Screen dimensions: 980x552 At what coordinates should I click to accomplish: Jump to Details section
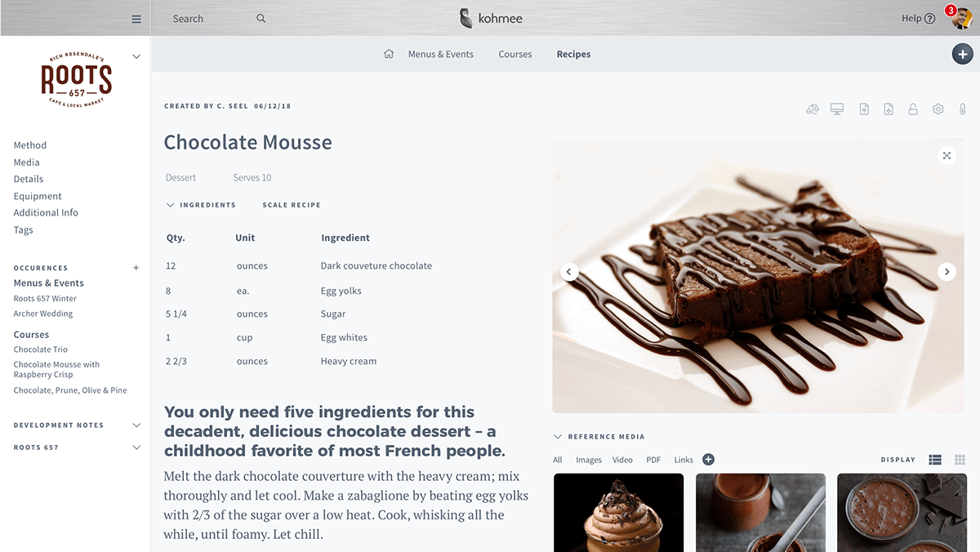pos(29,179)
